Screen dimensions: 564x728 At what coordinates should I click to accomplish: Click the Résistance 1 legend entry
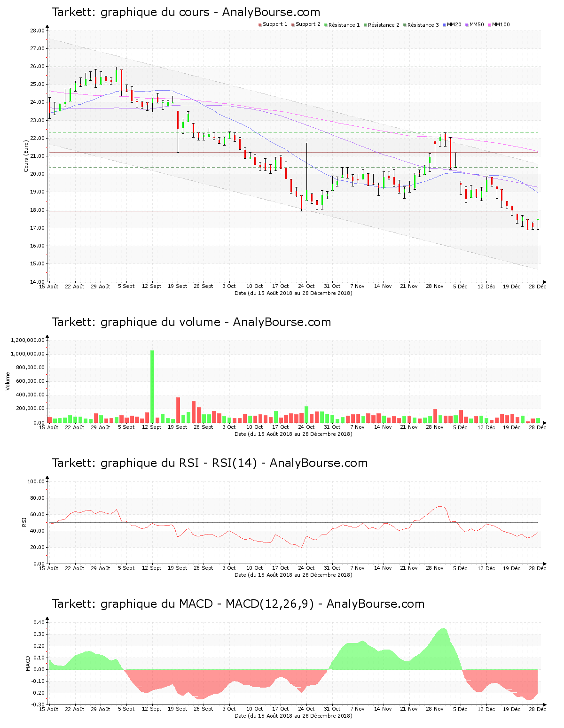point(342,24)
